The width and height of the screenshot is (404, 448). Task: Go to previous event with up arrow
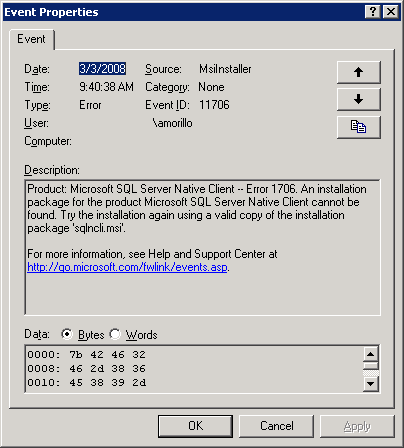point(359,72)
